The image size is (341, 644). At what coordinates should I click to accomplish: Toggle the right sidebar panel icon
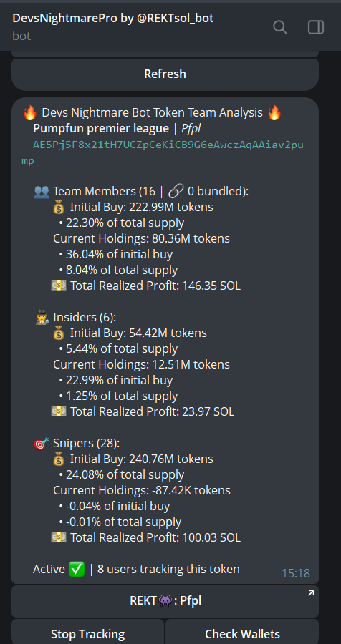[x=316, y=27]
